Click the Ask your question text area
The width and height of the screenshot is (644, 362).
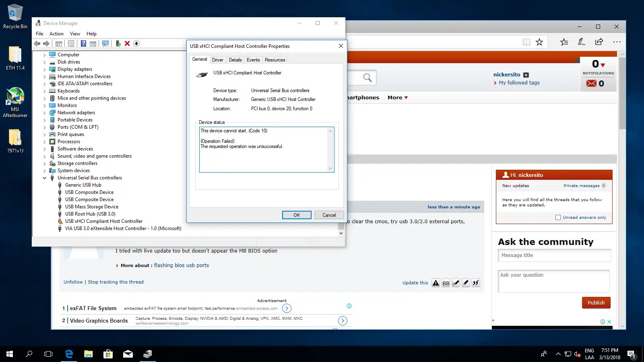[553, 281]
